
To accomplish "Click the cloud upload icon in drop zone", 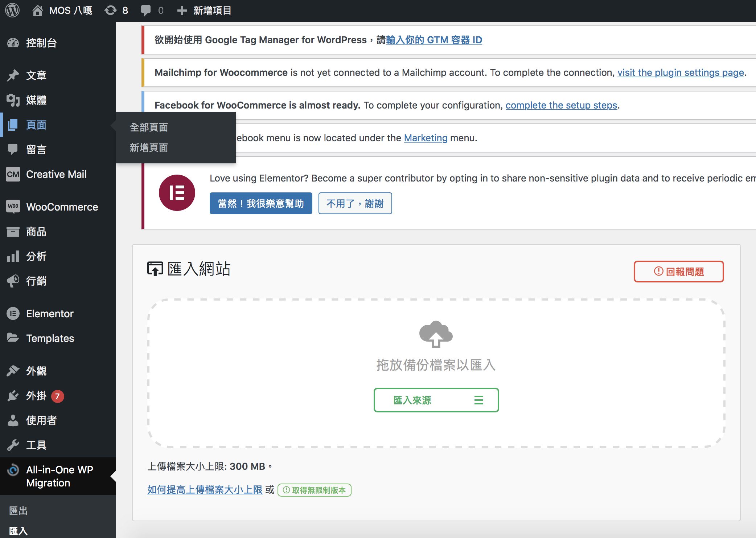I will click(x=436, y=334).
